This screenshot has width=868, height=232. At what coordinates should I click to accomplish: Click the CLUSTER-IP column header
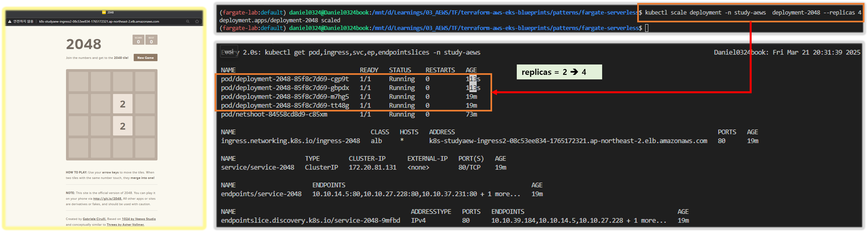coord(367,159)
